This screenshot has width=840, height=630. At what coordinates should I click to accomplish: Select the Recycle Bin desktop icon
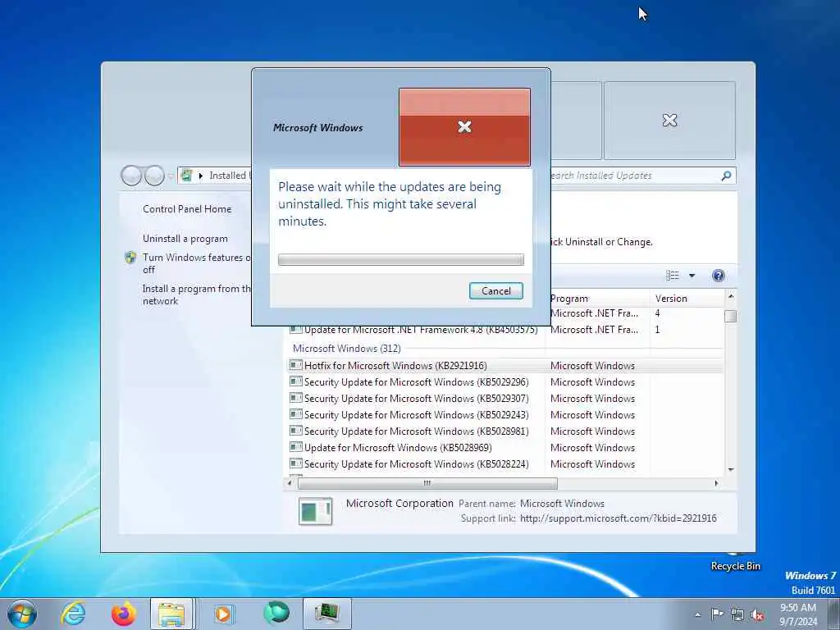(736, 562)
